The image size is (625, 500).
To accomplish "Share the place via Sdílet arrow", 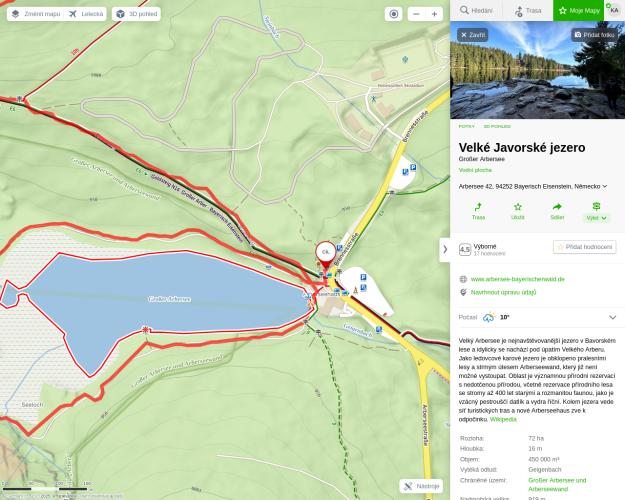I will (x=557, y=211).
